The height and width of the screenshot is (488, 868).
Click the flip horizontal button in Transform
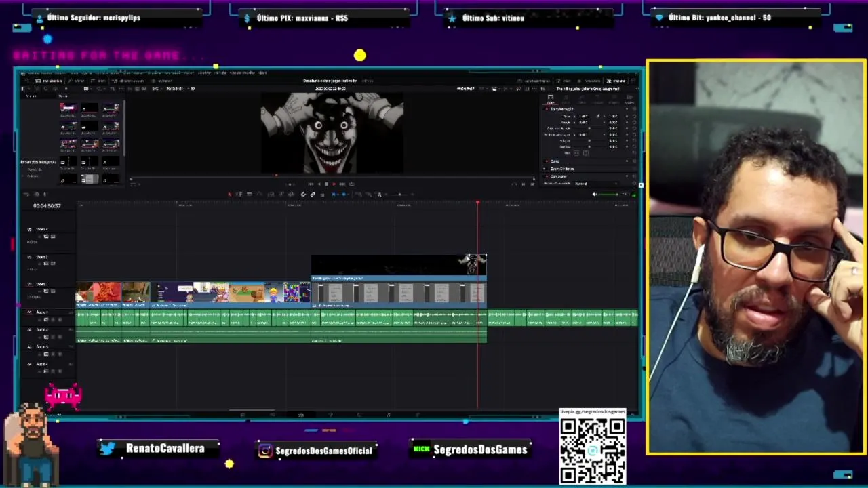coord(576,153)
